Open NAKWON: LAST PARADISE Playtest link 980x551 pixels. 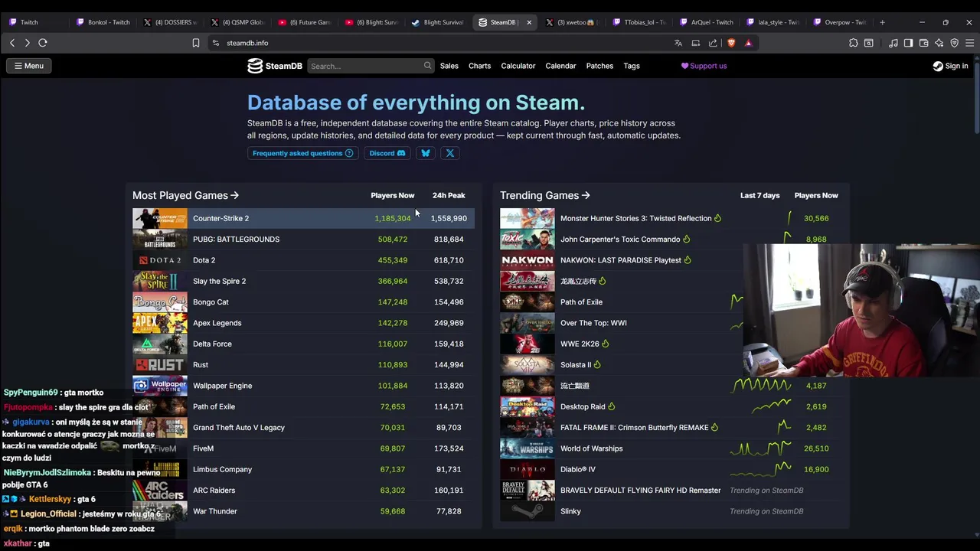pos(621,260)
